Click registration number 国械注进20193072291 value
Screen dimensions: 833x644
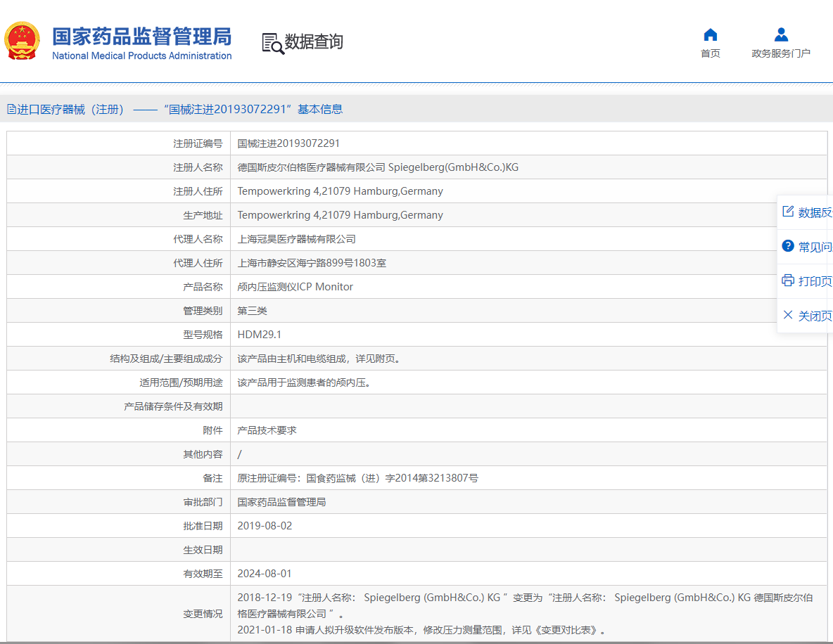click(x=288, y=143)
